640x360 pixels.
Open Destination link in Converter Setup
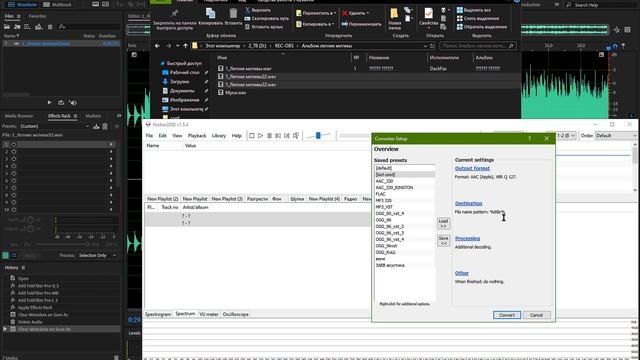pyautogui.click(x=469, y=203)
